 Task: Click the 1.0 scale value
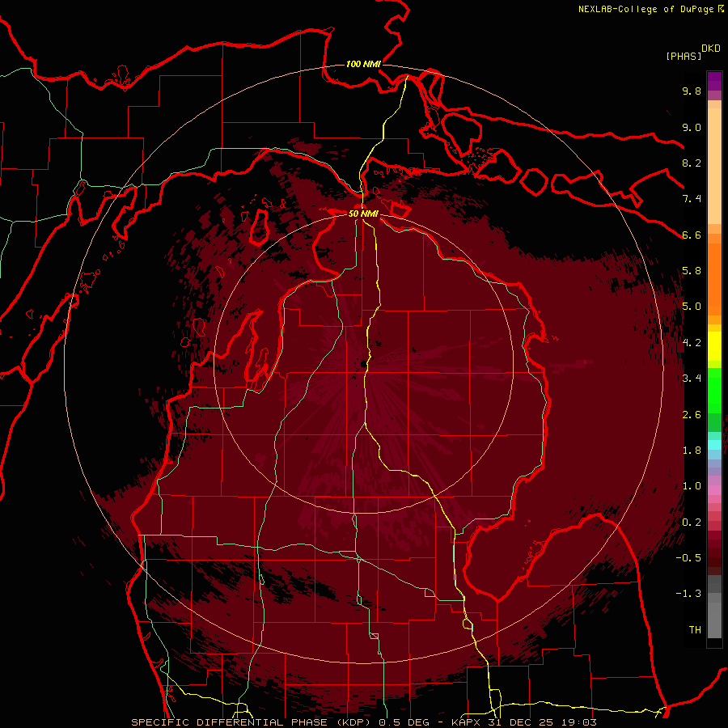click(x=692, y=486)
